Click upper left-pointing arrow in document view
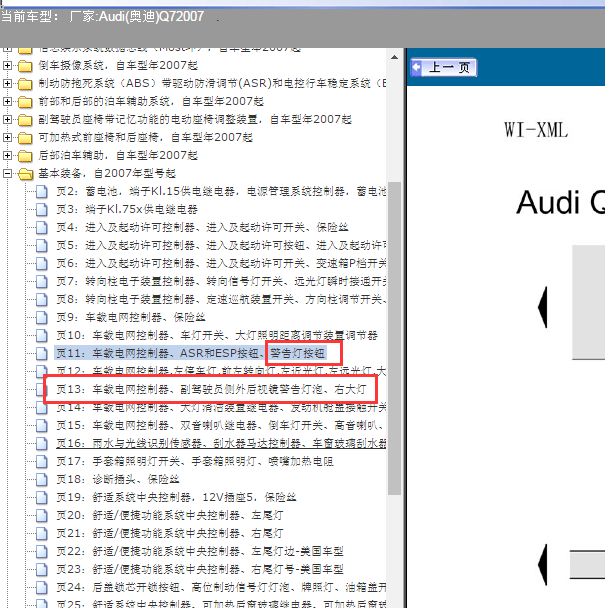This screenshot has width=605, height=608. [543, 307]
